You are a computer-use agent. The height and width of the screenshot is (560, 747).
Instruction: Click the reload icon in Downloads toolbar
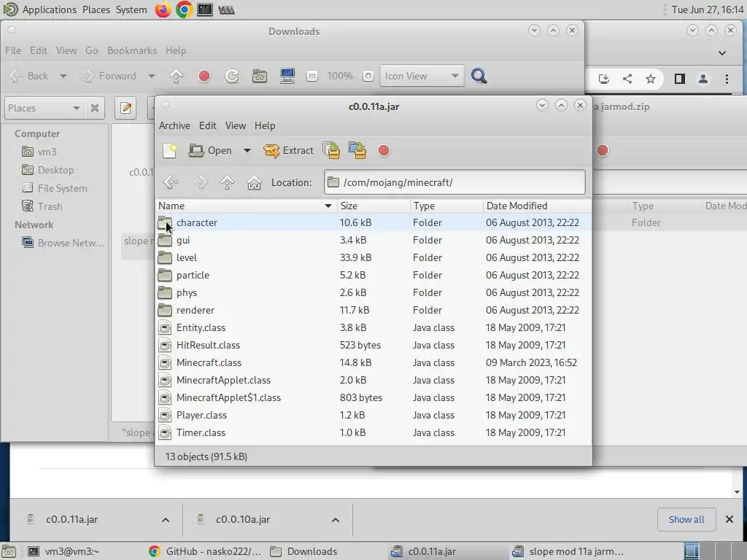pos(232,76)
